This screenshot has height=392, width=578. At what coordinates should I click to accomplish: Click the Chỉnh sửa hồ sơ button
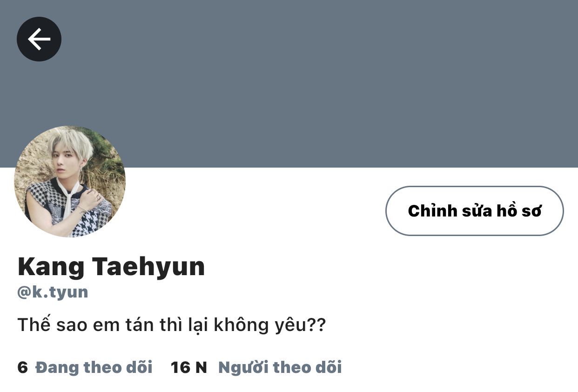click(475, 211)
